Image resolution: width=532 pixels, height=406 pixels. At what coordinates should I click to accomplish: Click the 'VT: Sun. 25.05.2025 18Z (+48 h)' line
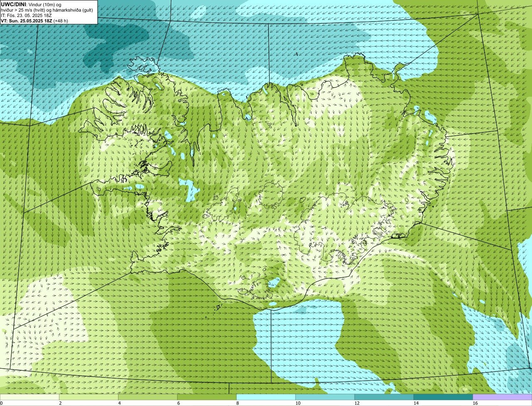tap(34, 21)
